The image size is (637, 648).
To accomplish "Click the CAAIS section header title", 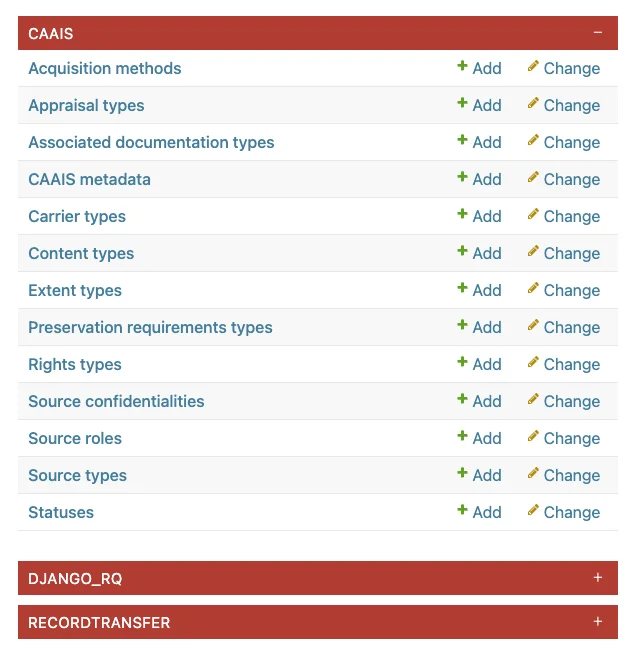I will tap(50, 33).
